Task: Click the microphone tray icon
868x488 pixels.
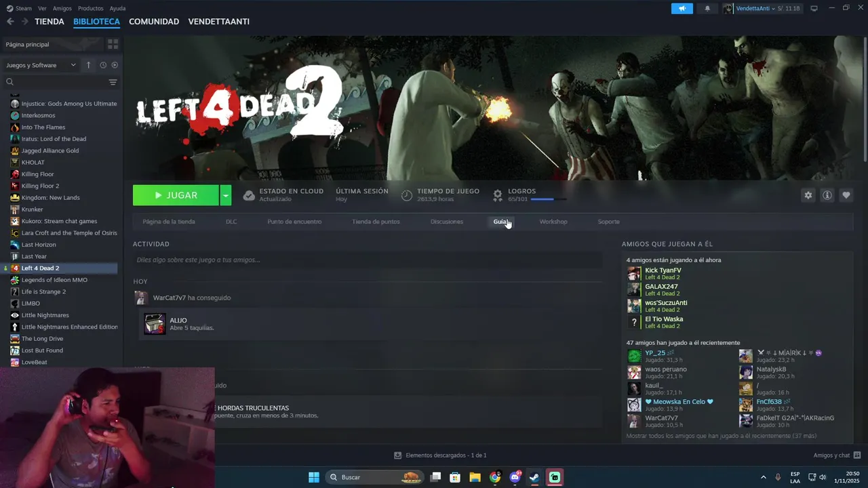Action: click(x=778, y=477)
